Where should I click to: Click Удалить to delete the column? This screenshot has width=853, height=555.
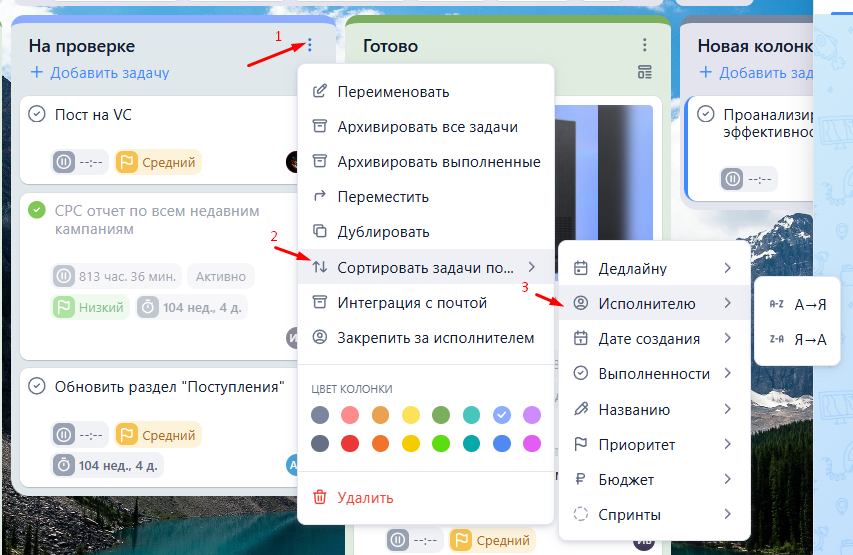pyautogui.click(x=426, y=497)
